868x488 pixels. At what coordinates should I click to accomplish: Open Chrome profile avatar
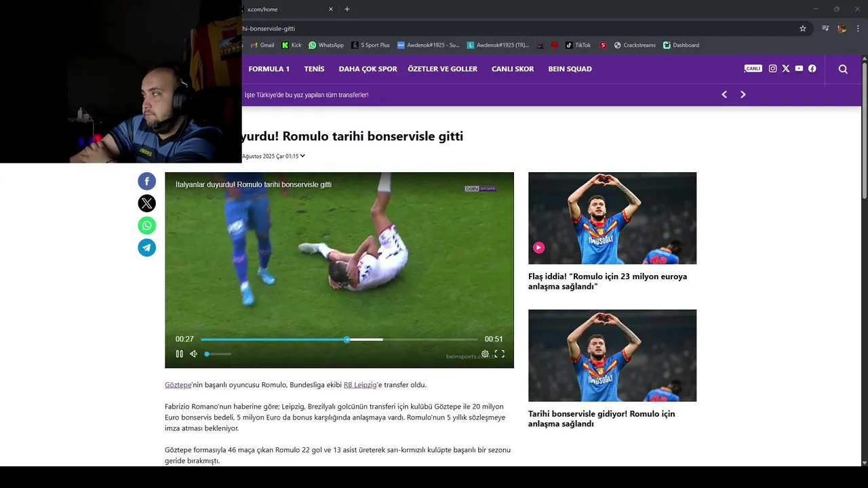tap(842, 28)
